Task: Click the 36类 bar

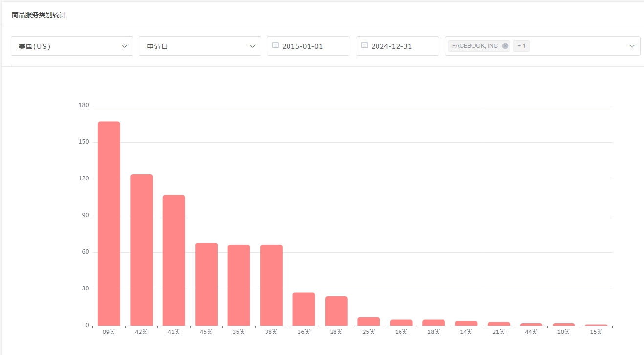Action: [304, 309]
